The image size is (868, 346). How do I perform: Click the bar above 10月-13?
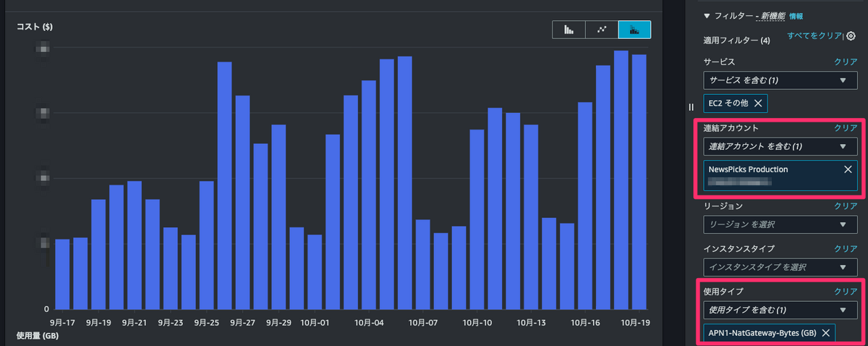click(x=531, y=216)
